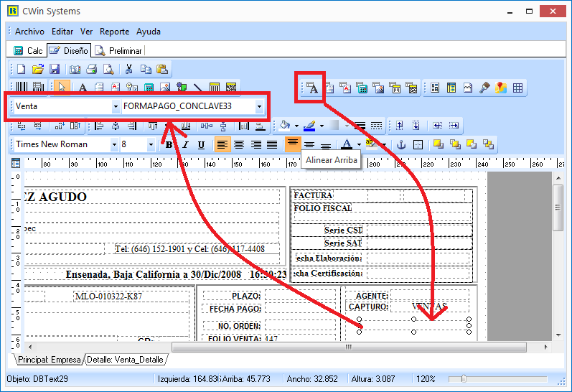Screen dimensions: 572x392
Task: Toggle Bold formatting
Action: [169, 144]
